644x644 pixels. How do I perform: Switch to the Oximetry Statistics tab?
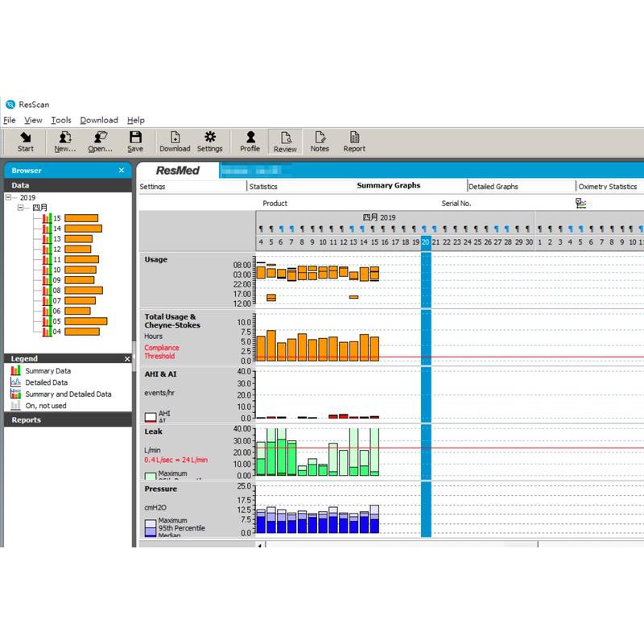point(608,187)
